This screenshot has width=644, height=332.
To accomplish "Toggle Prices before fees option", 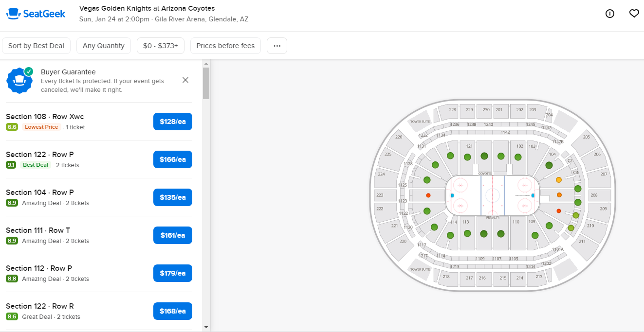I will 225,46.
